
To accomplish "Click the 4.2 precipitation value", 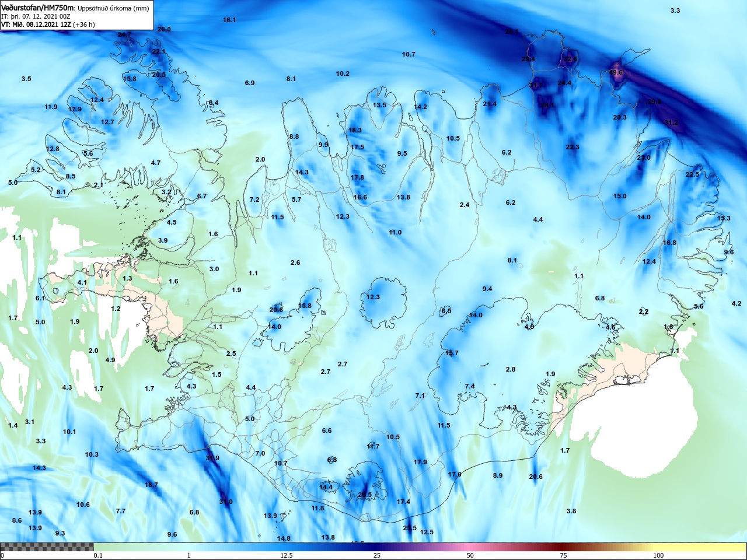I will point(736,304).
